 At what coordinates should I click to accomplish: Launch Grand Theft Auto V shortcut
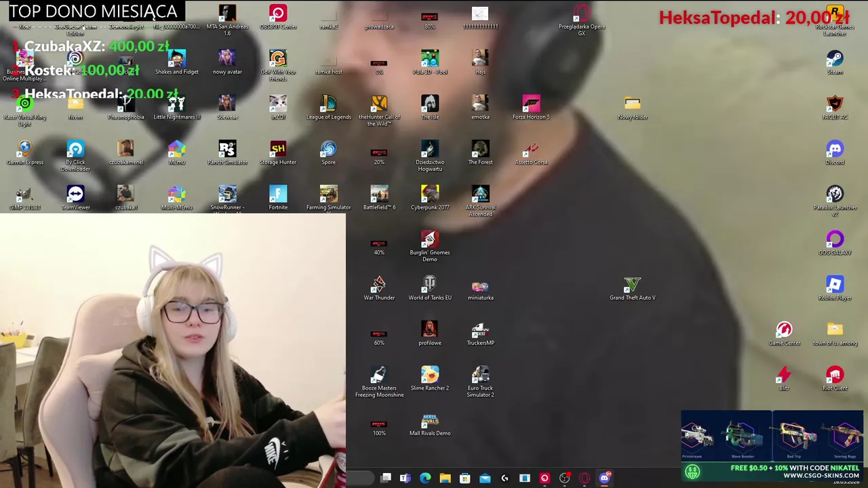coord(632,288)
